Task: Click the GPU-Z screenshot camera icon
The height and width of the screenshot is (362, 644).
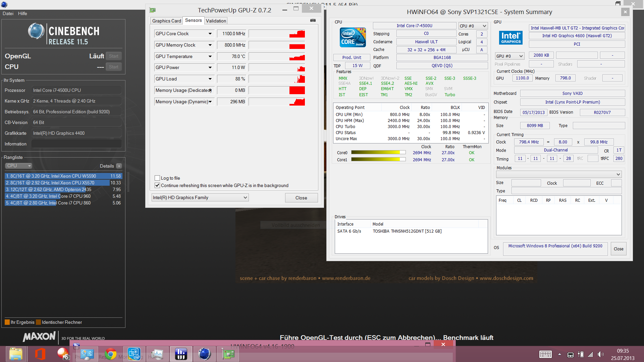Action: coord(313,20)
